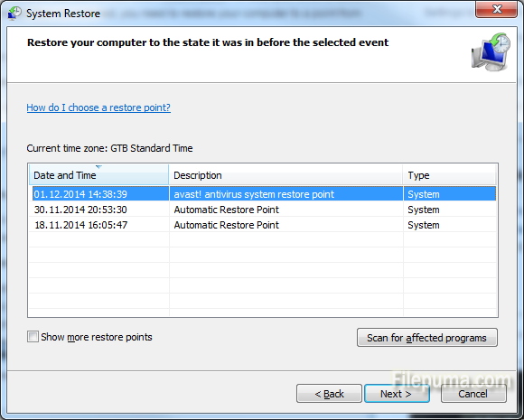
Task: Cancel the System Restore wizard
Action: pos(473,394)
